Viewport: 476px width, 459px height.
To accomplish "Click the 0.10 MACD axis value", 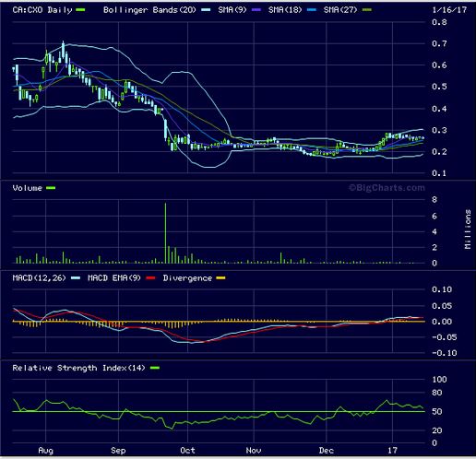I will click(x=442, y=289).
